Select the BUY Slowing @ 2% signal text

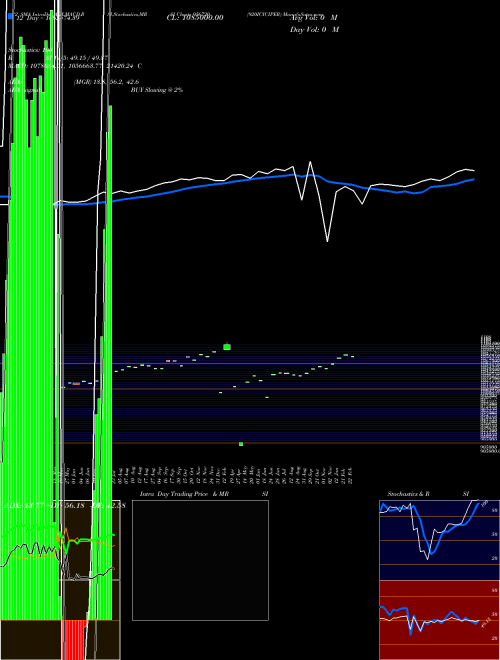pyautogui.click(x=157, y=90)
